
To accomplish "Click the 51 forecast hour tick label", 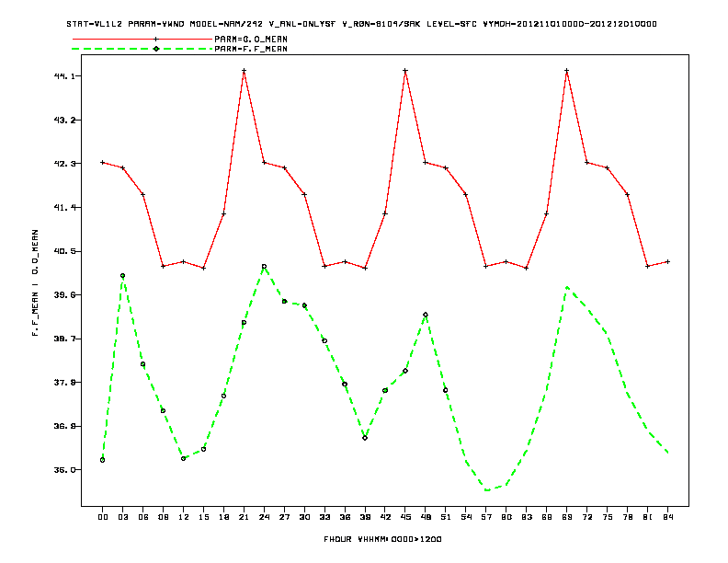I will [446, 517].
